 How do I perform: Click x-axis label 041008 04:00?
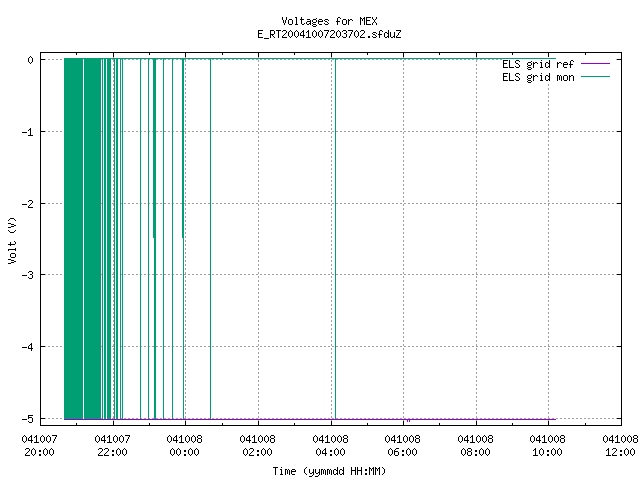(330, 446)
